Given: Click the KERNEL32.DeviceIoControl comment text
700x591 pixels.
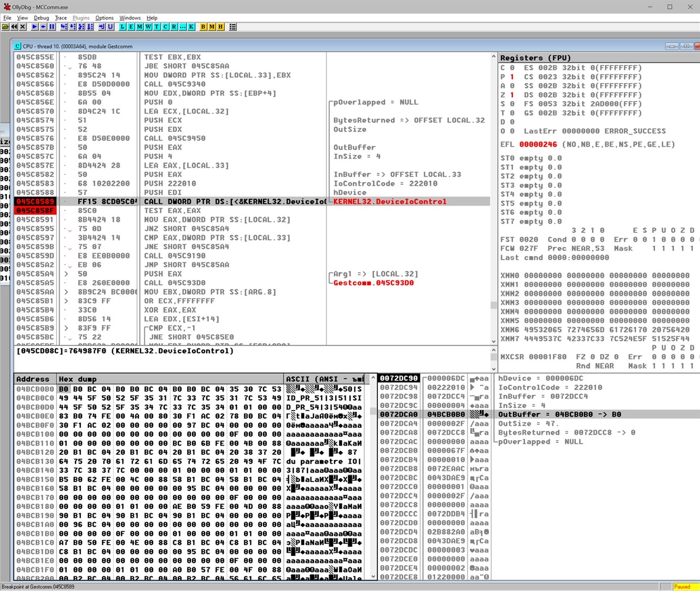Looking at the screenshot, I should (390, 202).
